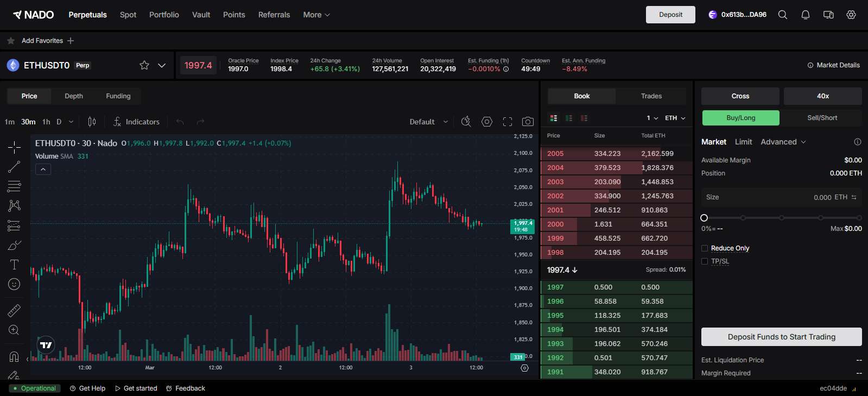The image size is (868, 396).
Task: Open the ETH denomination dropdown in book
Action: 675,118
